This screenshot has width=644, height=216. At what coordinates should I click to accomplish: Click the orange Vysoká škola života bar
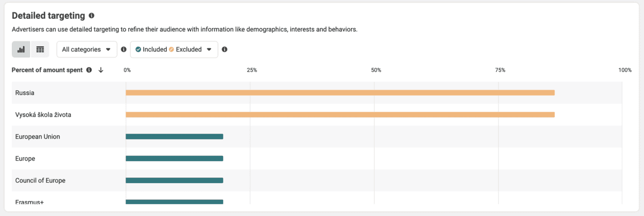point(340,114)
